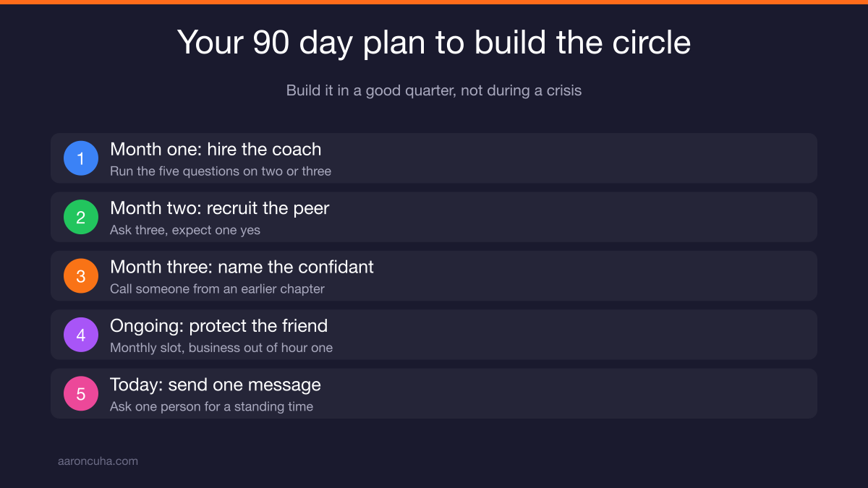Select the 'Ongoing: protect the friend' heading
This screenshot has height=488, width=868.
coord(218,326)
